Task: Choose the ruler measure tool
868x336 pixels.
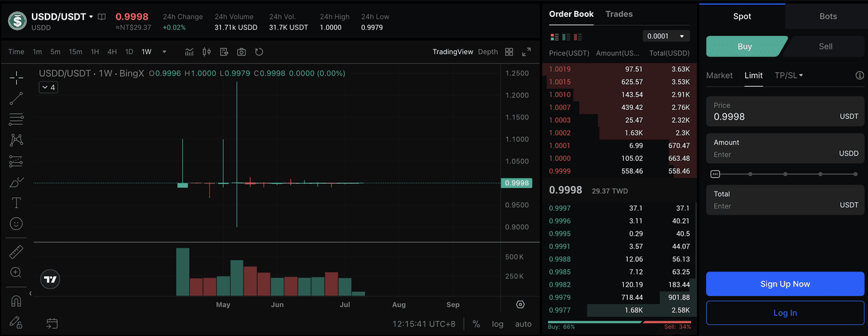Action: (16, 253)
